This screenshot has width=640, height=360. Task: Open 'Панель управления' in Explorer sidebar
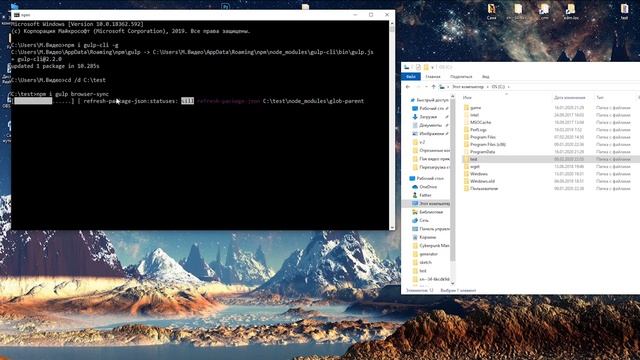tap(434, 229)
